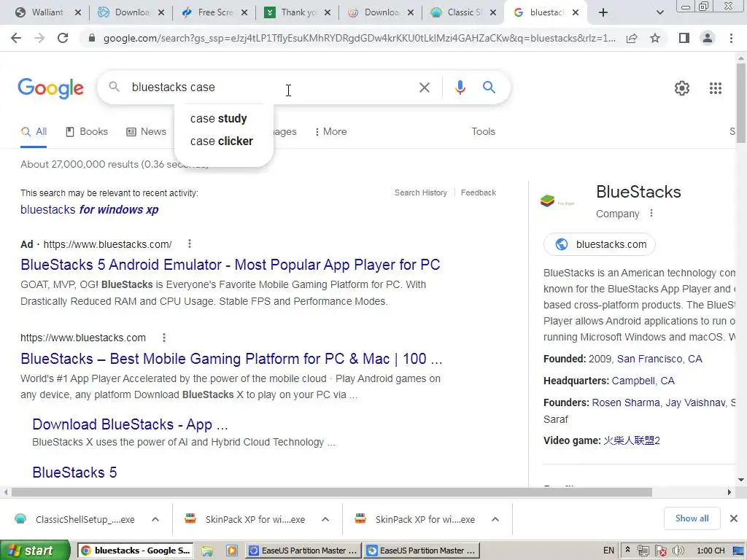Click the Google logo

point(51,88)
